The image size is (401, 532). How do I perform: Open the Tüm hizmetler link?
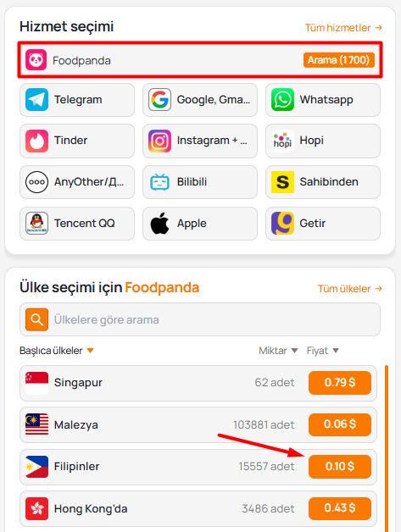tap(343, 27)
